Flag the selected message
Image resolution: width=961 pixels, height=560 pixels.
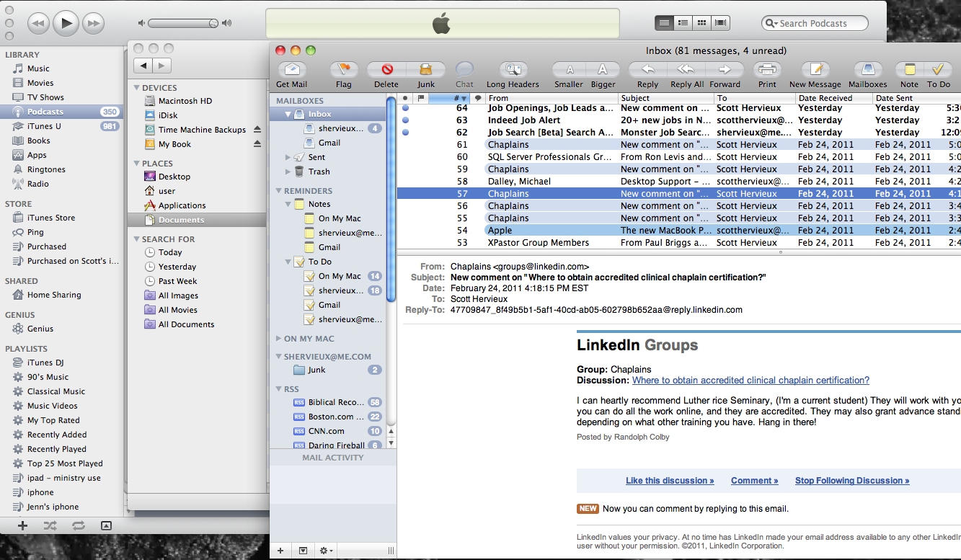(344, 70)
